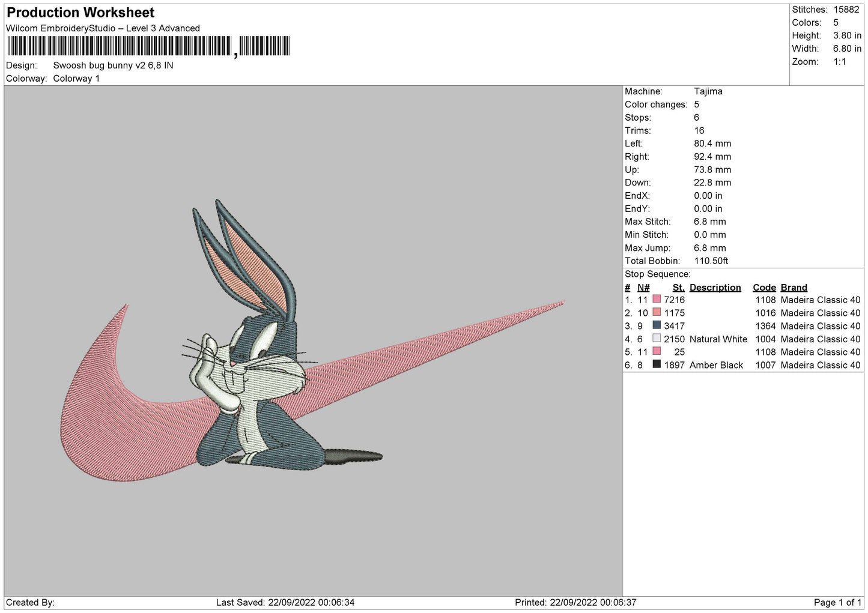Select the Natural White color swatch
The image size is (868, 613).
click(657, 339)
